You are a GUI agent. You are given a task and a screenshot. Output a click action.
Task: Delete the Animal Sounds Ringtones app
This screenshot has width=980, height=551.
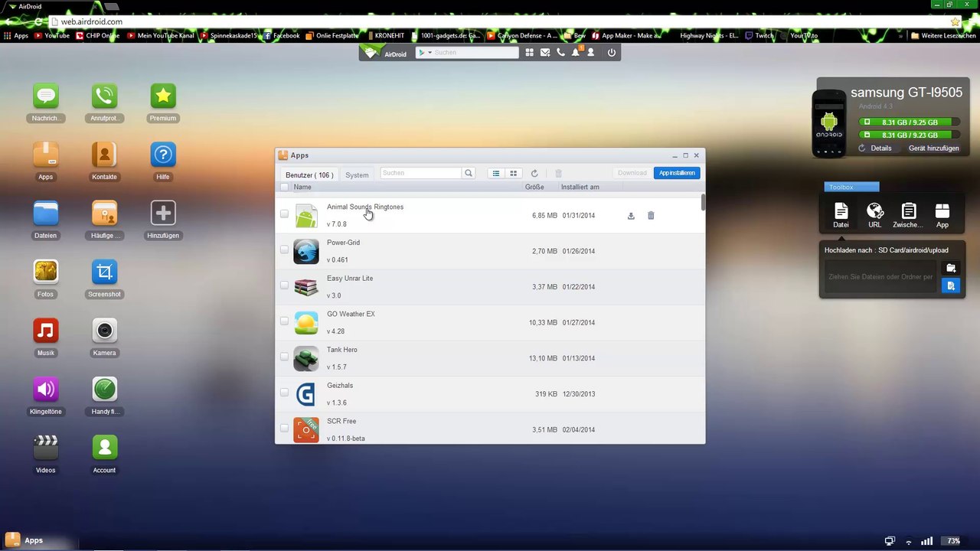[651, 216]
